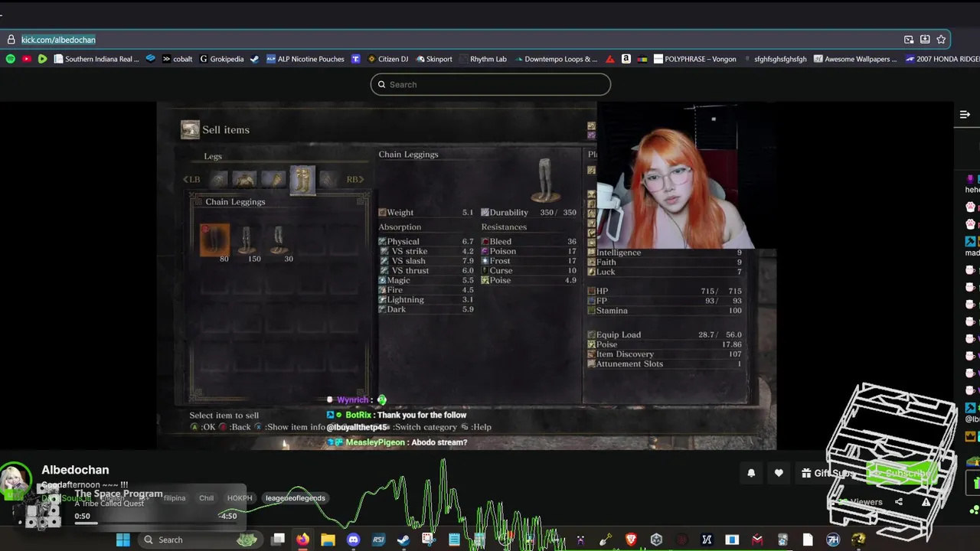The image size is (980, 551).
Task: Open the ALP Nicotine Pouches bookmark
Action: (x=305, y=59)
